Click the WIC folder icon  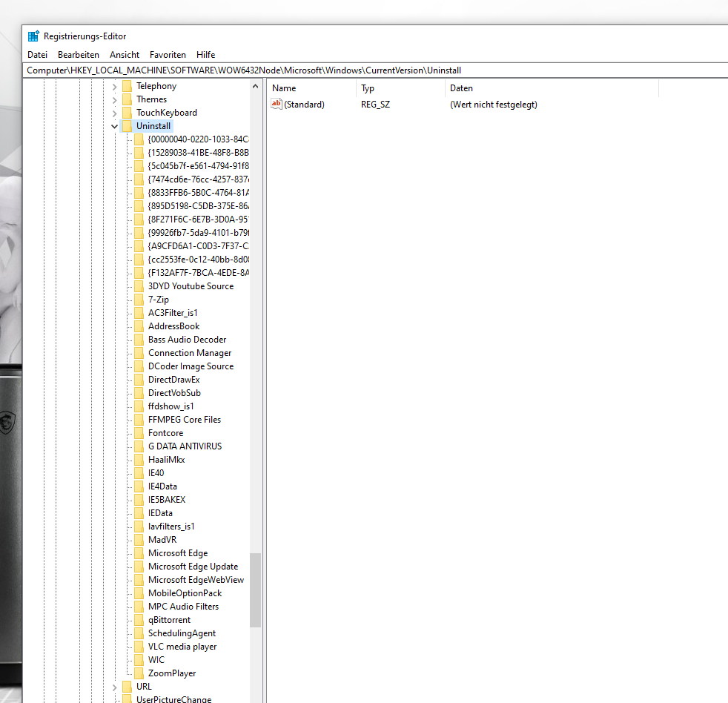[x=139, y=660]
